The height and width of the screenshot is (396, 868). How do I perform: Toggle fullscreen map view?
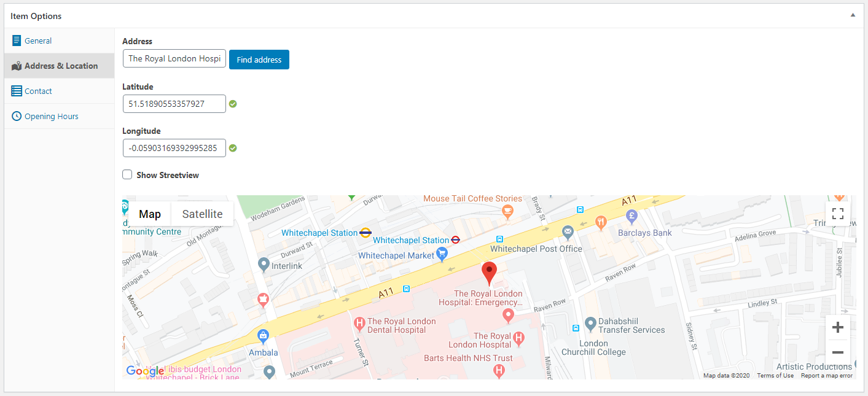837,214
